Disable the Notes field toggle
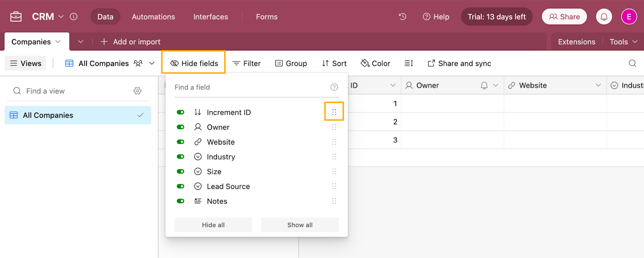The width and height of the screenshot is (644, 258). [x=180, y=201]
